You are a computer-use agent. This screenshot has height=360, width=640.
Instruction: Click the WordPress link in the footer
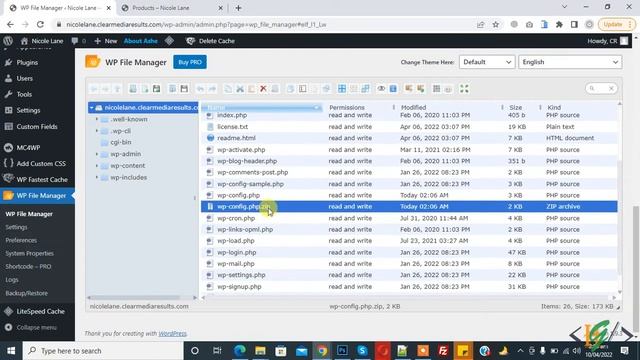pyautogui.click(x=172, y=333)
